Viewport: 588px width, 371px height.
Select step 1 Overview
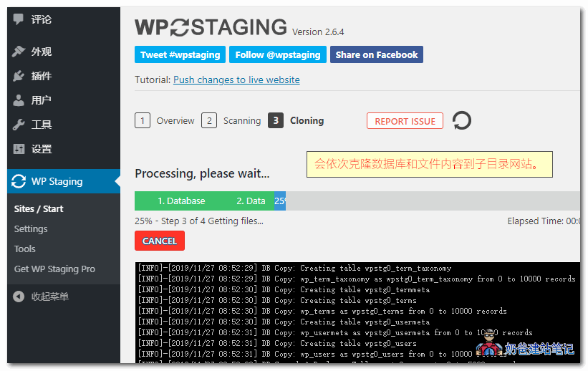pos(165,121)
